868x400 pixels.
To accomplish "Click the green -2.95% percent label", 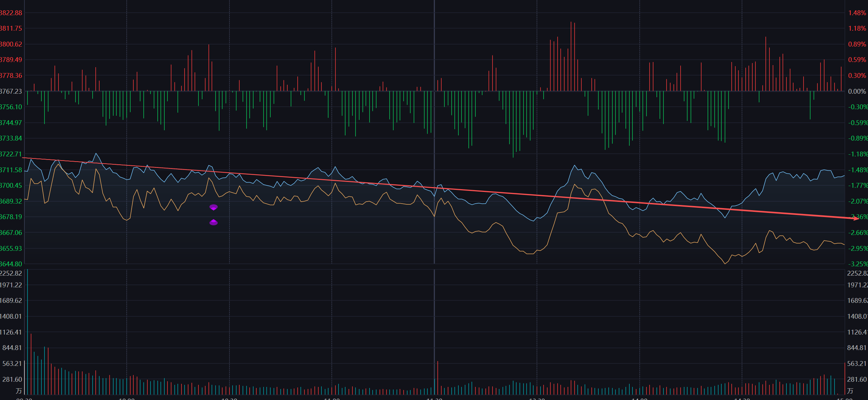I will pos(858,248).
